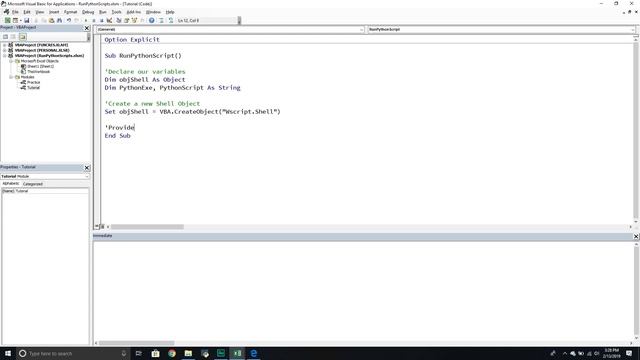The height and width of the screenshot is (360, 640).
Task: Click the 'Option Explicit' code line
Action: pyautogui.click(x=132, y=40)
